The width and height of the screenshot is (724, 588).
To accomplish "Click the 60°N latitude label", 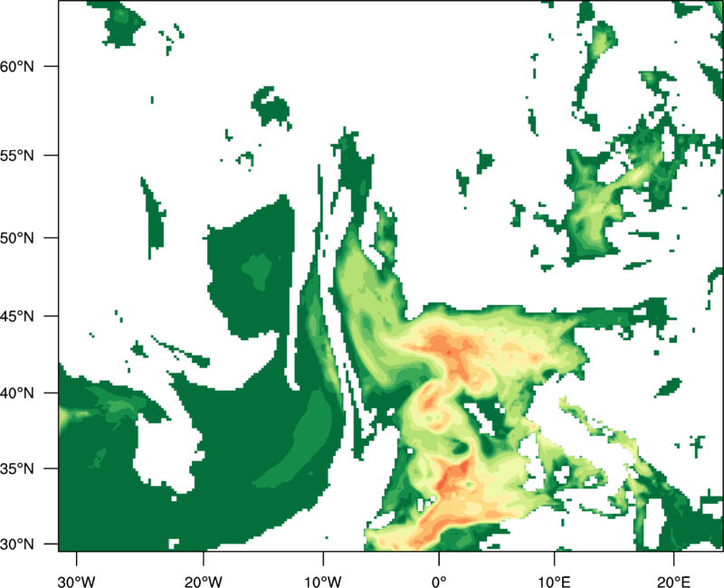I will 16,66.
